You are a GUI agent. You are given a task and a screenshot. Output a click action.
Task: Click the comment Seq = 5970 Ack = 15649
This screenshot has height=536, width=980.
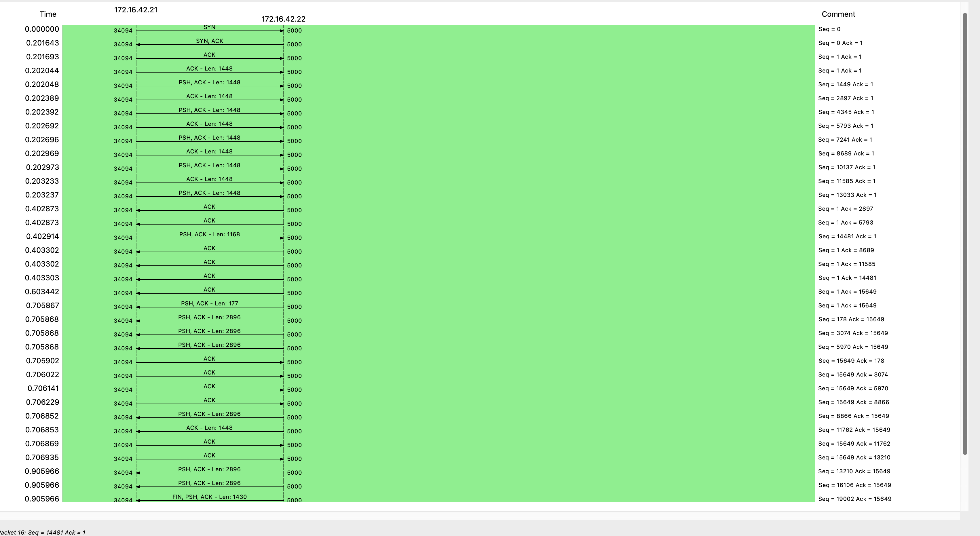(853, 347)
